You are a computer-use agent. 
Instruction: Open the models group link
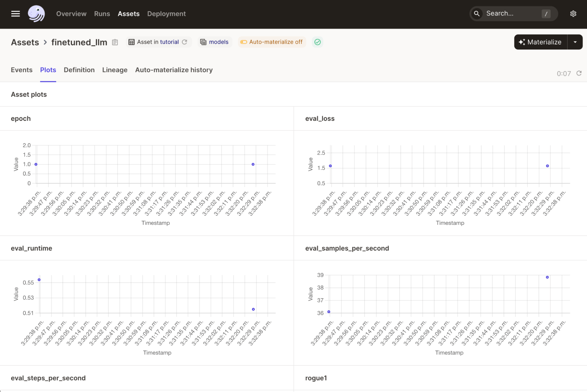pyautogui.click(x=218, y=42)
